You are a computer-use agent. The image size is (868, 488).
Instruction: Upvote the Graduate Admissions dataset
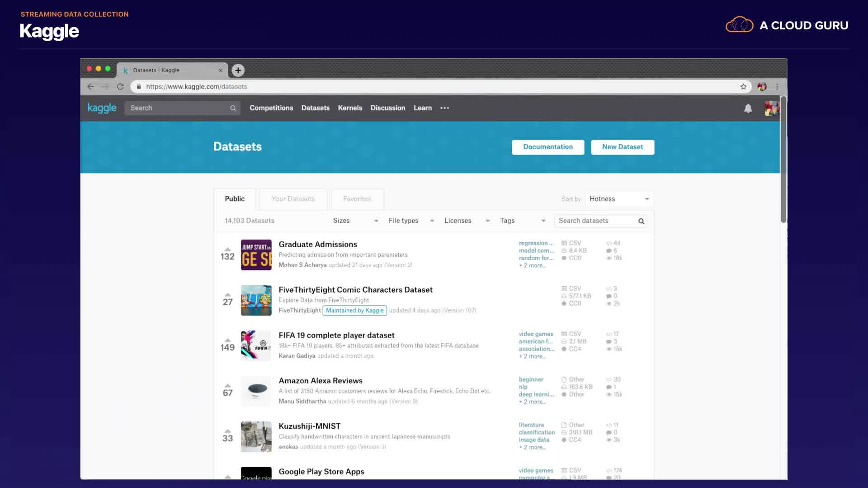click(x=228, y=249)
